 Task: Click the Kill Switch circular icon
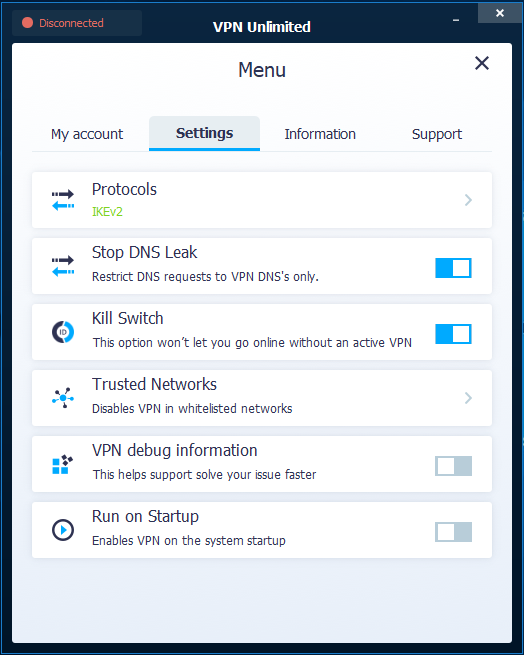click(x=63, y=332)
